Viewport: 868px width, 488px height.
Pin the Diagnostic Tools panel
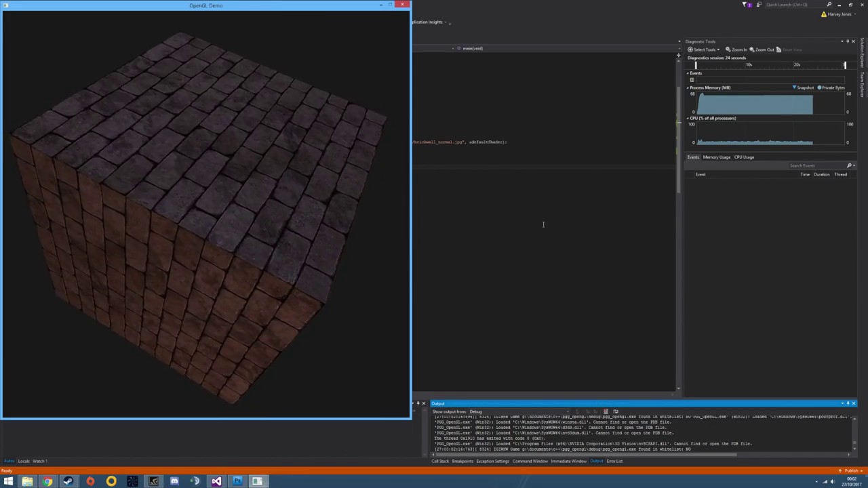click(848, 41)
